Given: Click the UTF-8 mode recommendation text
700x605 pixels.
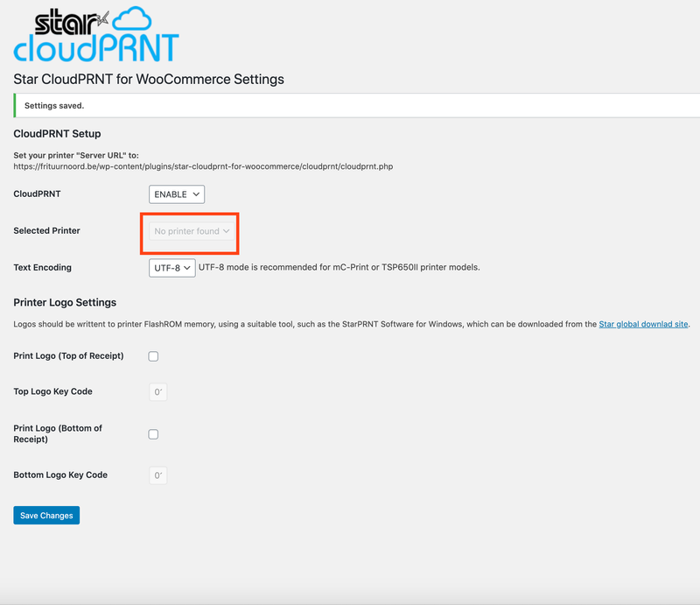Looking at the screenshot, I should coord(339,267).
